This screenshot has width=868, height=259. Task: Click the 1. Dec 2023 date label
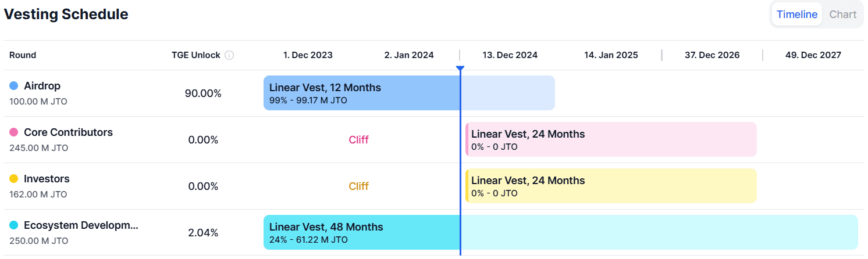coord(308,55)
